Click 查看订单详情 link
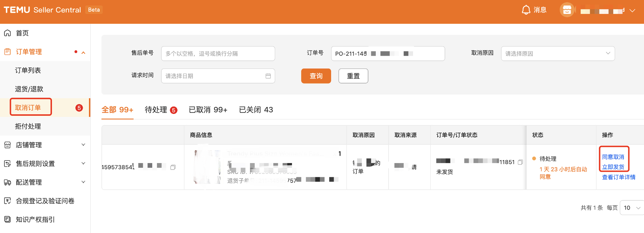Screen dimensions: 644x233 [619, 177]
